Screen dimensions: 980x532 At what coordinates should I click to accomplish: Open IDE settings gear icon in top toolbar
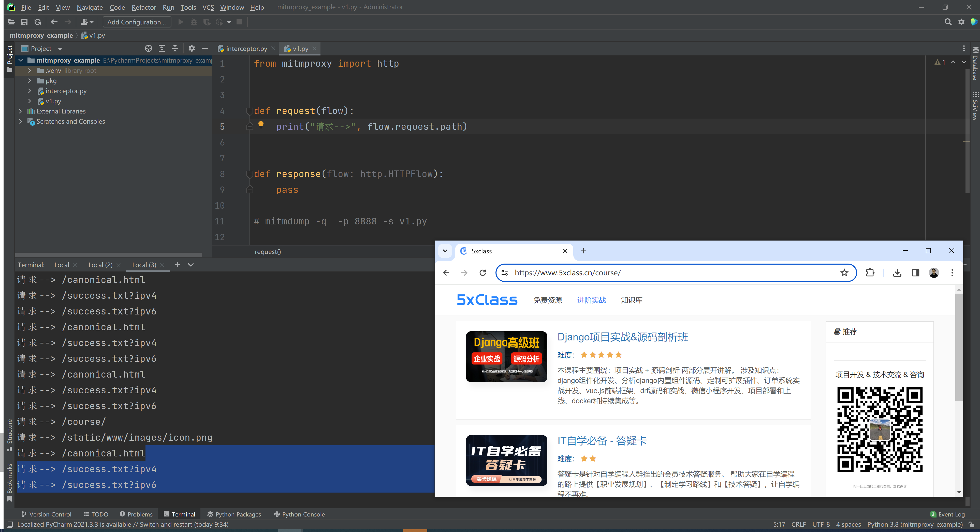pyautogui.click(x=961, y=22)
